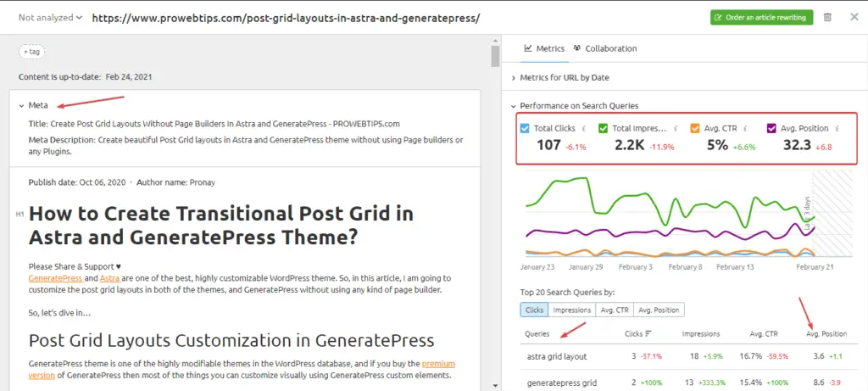Click the left pane vertical scrollbar thumb
Viewport: 868px width, 391px height.
click(495, 55)
